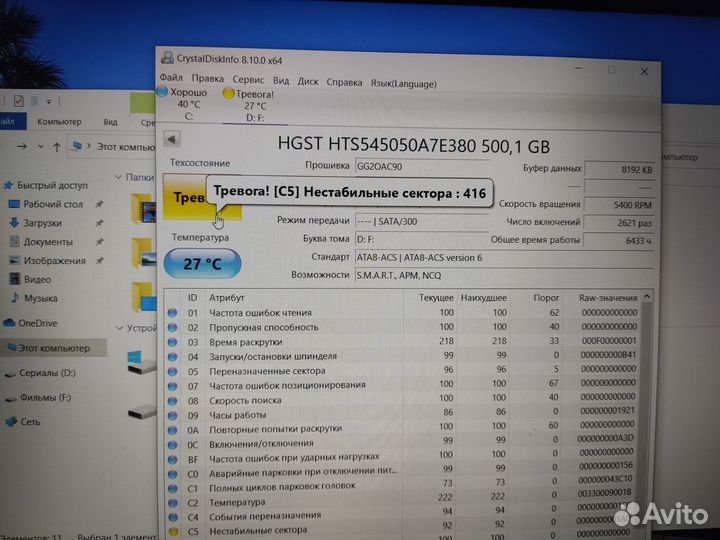This screenshot has height=540, width=720.
Task: Open Сеть in Explorer sidebar
Action: (x=23, y=422)
